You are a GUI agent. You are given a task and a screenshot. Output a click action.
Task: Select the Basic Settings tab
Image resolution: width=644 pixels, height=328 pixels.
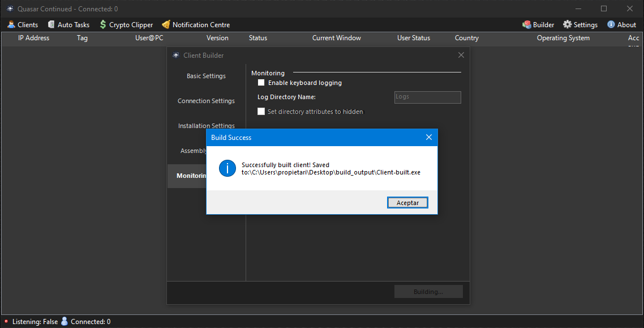(x=206, y=76)
